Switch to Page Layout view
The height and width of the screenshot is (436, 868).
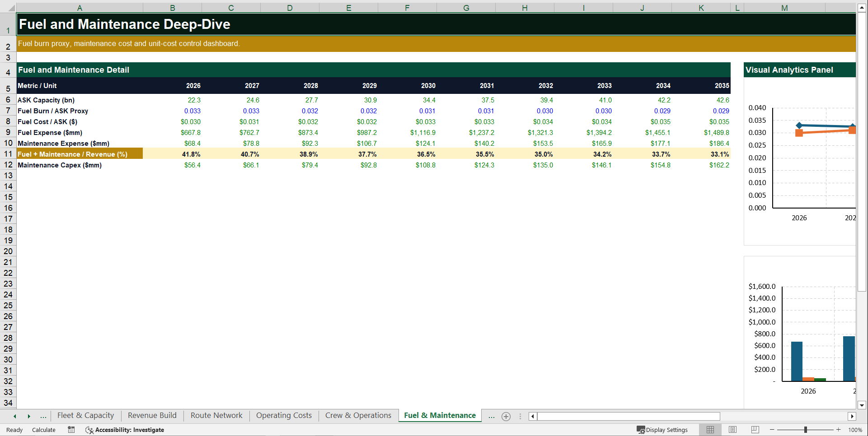click(732, 430)
